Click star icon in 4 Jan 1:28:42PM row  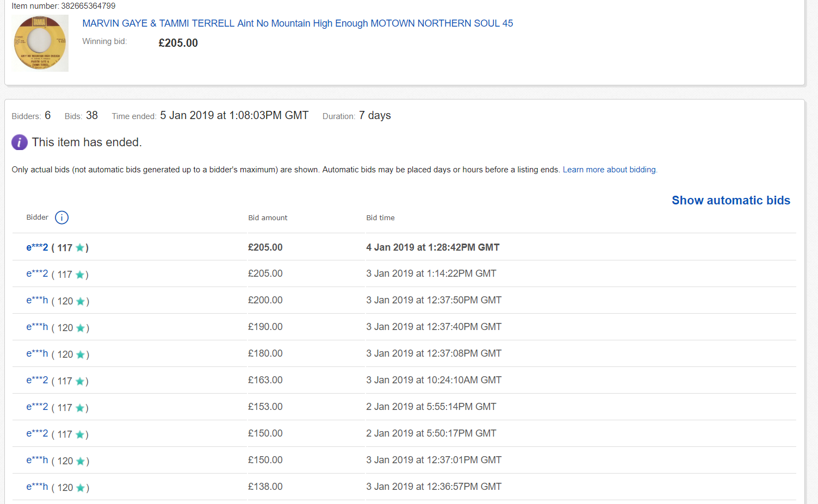(80, 248)
